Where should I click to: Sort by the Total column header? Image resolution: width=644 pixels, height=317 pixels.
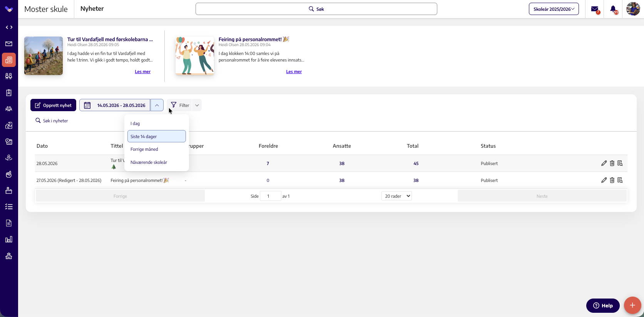click(x=413, y=146)
